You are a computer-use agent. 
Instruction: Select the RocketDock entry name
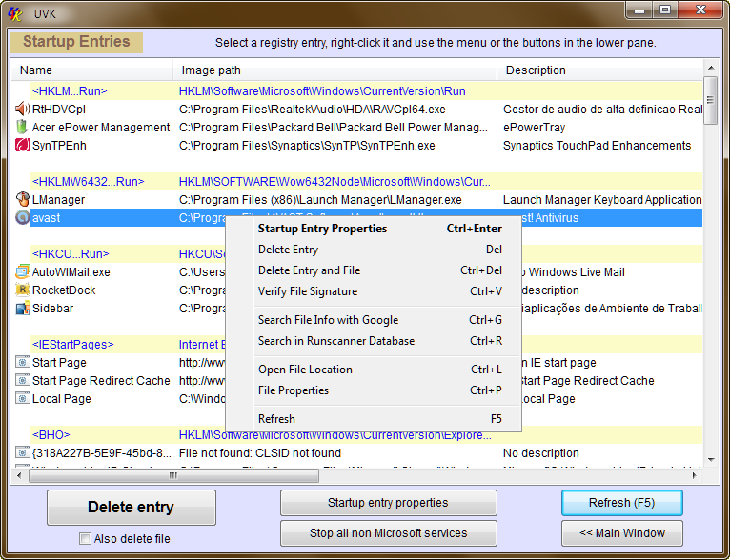point(64,290)
